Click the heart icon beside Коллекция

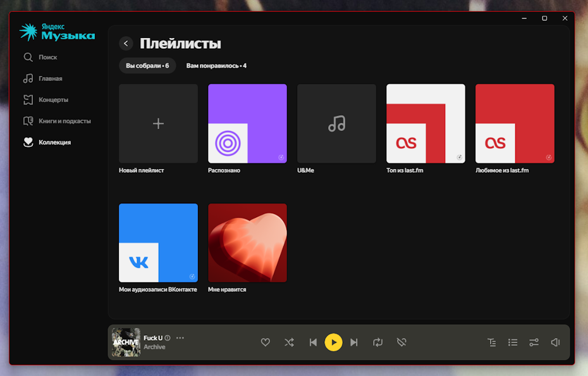[28, 142]
